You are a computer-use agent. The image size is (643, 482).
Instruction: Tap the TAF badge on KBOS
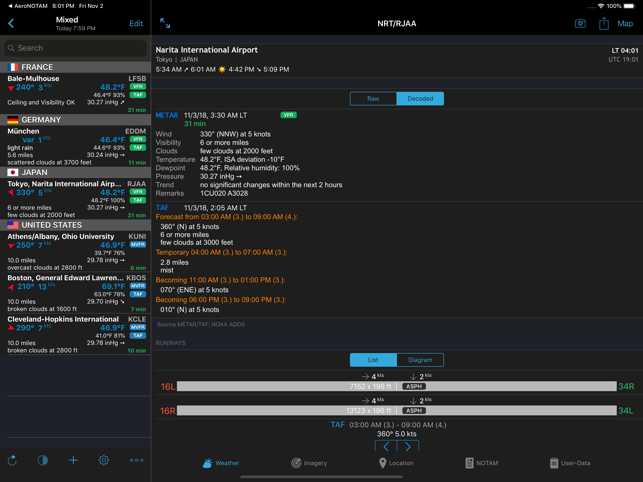click(x=138, y=294)
